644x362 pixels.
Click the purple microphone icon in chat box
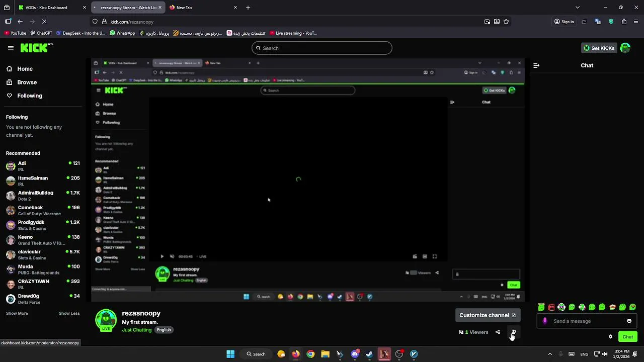pyautogui.click(x=545, y=321)
